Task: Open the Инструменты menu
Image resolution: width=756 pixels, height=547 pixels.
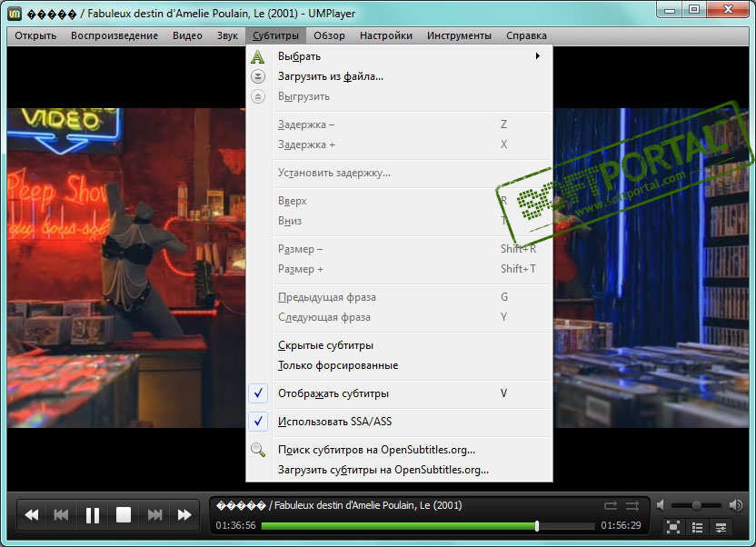Action: click(459, 35)
